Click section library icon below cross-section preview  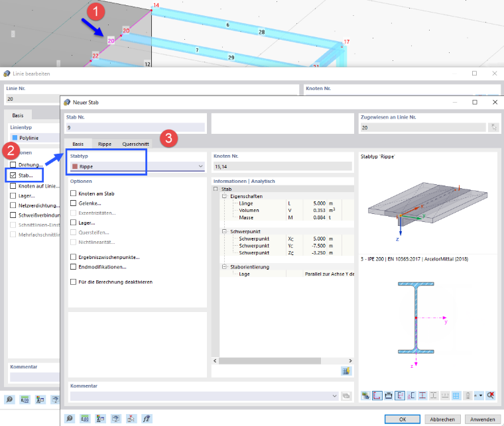(365, 396)
